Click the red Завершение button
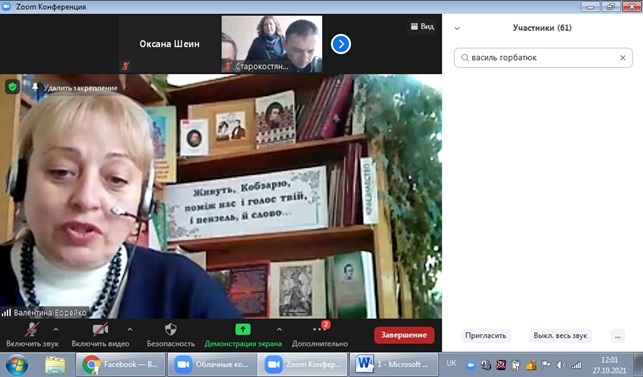This screenshot has height=377, width=643. point(404,335)
